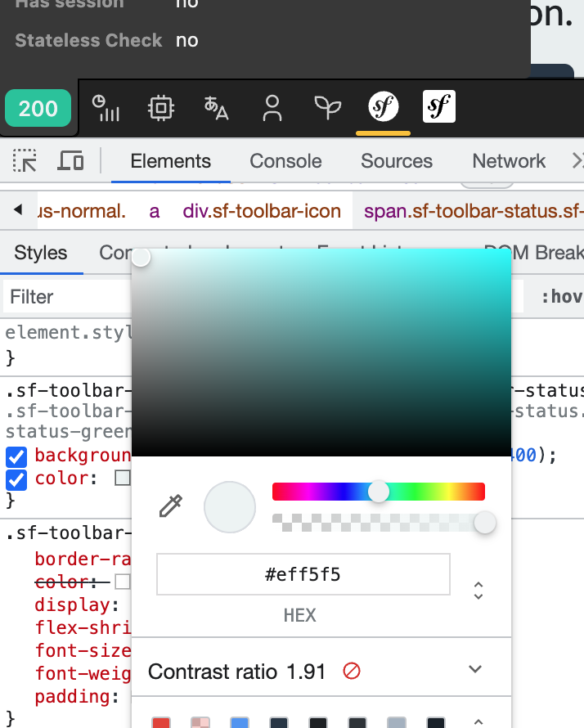This screenshot has width=584, height=728.
Task: Switch to the Network tab
Action: (509, 161)
